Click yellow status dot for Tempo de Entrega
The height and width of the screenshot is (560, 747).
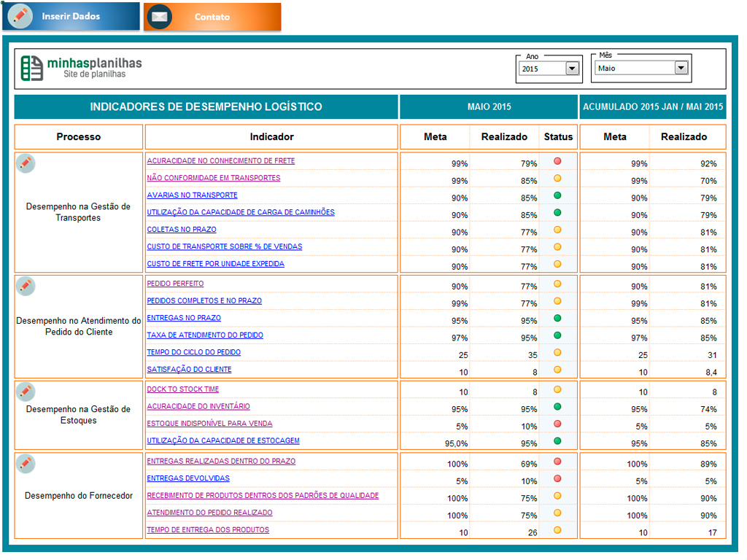pos(557,530)
